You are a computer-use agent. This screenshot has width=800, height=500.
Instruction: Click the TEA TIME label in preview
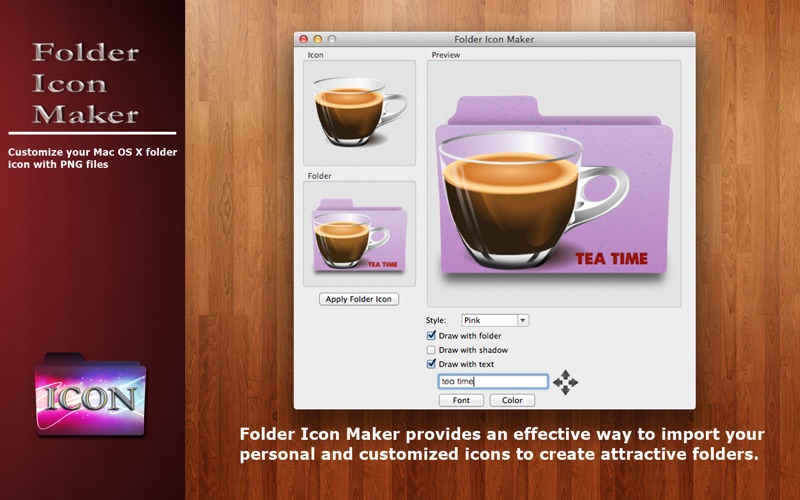pyautogui.click(x=611, y=259)
